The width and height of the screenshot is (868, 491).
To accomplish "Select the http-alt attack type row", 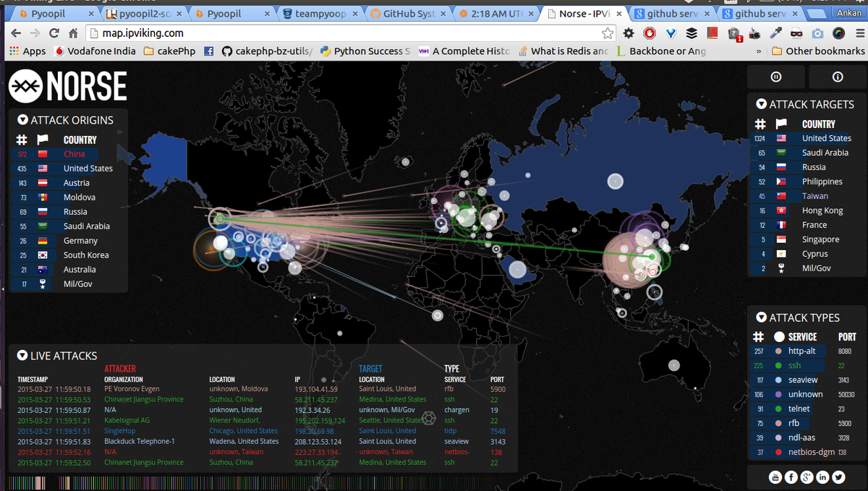I will point(806,351).
